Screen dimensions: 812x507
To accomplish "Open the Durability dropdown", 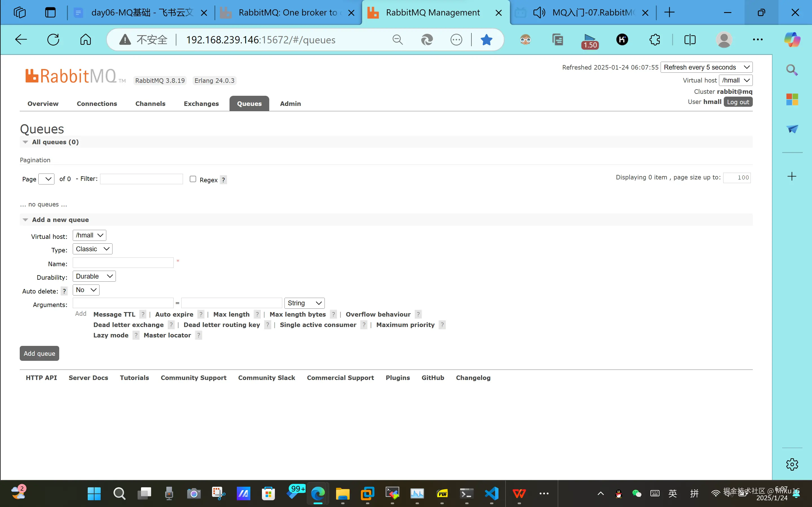I will click(x=94, y=276).
